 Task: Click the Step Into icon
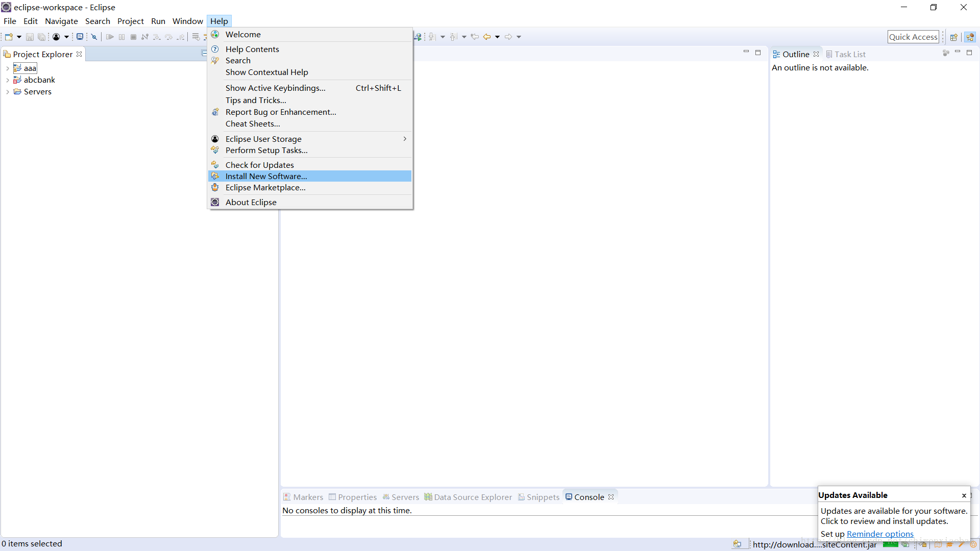pyautogui.click(x=157, y=37)
